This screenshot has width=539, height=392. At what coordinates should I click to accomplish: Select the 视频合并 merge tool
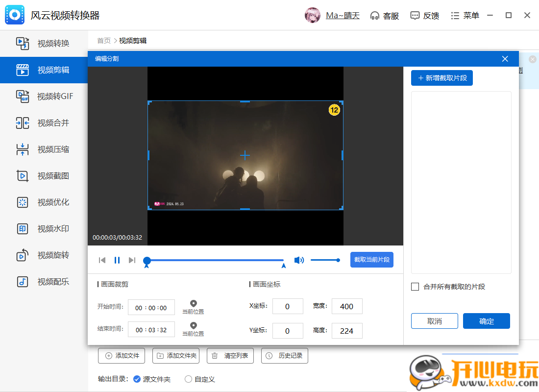click(44, 122)
